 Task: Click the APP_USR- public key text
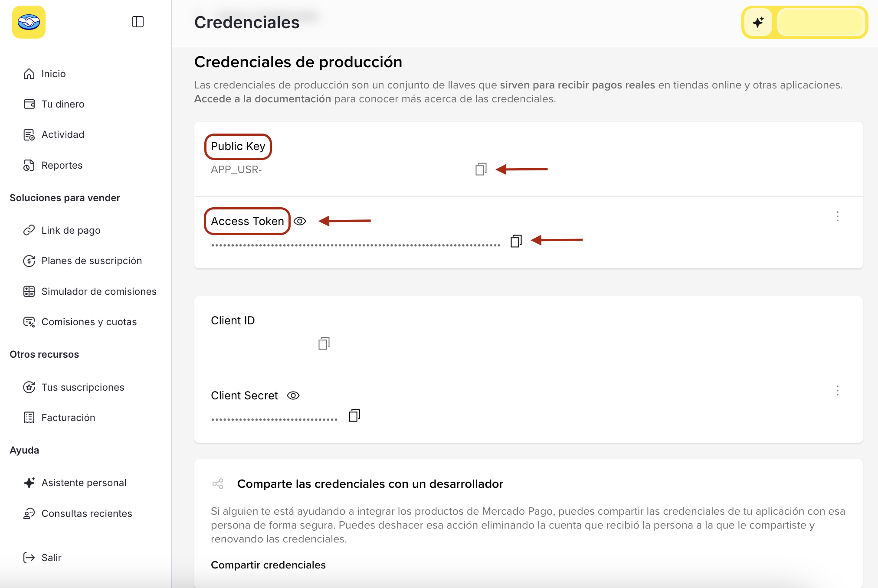236,170
